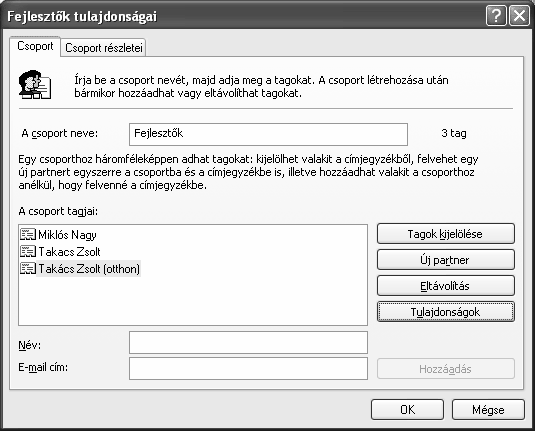The image size is (535, 431).
Task: Click into the Név input field
Action: click(248, 342)
